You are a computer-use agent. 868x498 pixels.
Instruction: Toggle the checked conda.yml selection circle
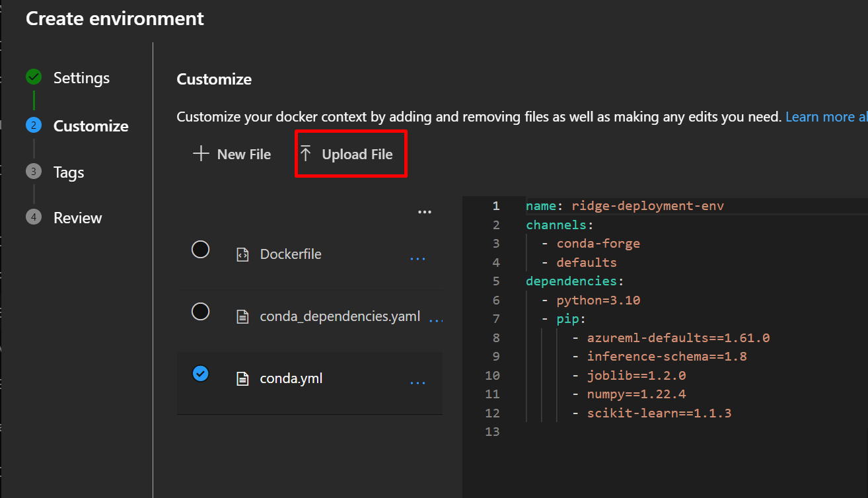(200, 374)
